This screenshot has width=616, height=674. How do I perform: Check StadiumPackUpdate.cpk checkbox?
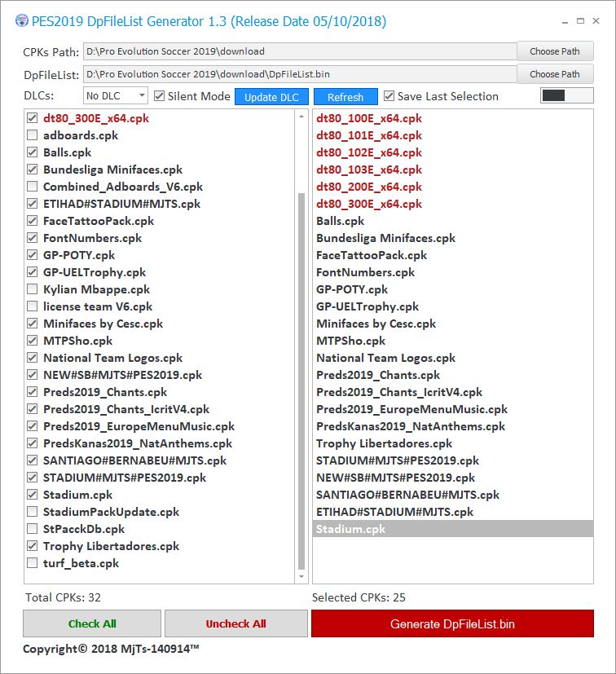point(33,512)
